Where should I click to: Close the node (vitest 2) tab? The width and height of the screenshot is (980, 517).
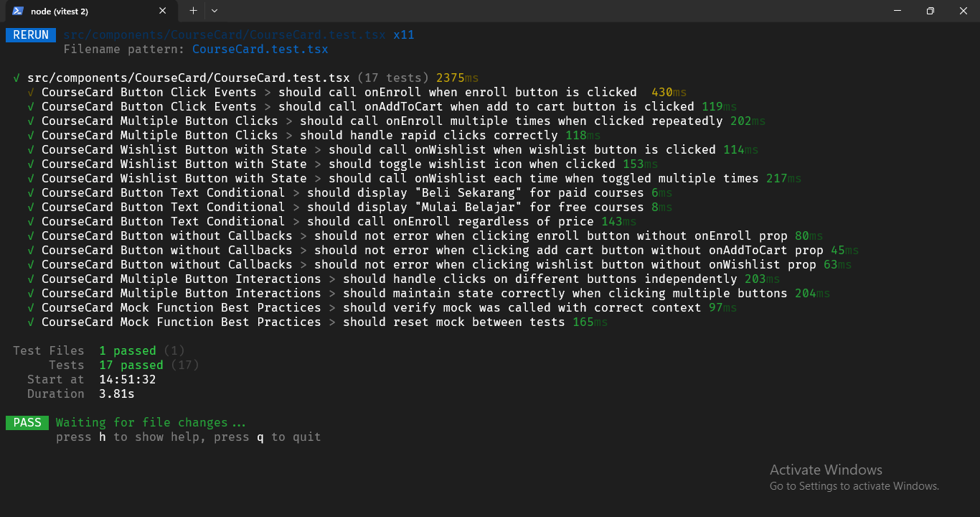click(x=163, y=11)
